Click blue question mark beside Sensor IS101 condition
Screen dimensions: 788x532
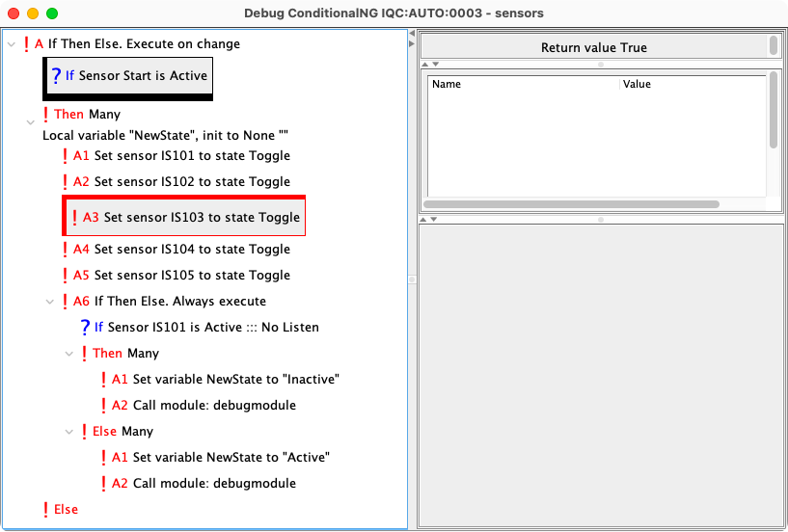pos(85,327)
